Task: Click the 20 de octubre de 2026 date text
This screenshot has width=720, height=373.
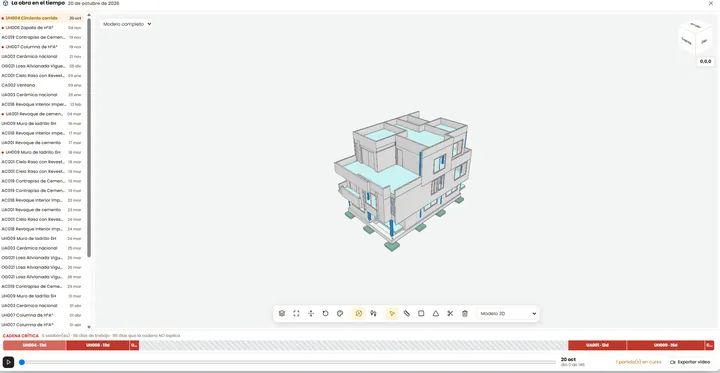Action: pyautogui.click(x=93, y=3)
